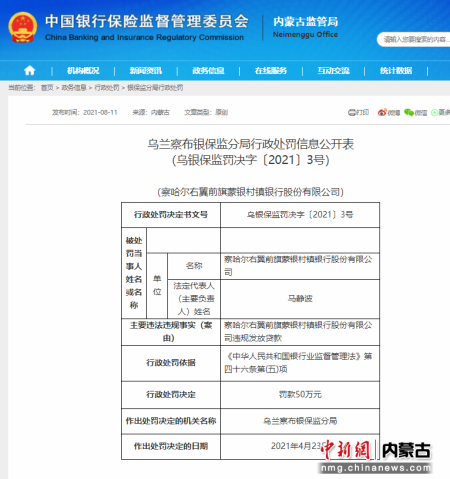Screen dimensions: 450x479
Task: Click the search input field
Action: tap(414, 39)
